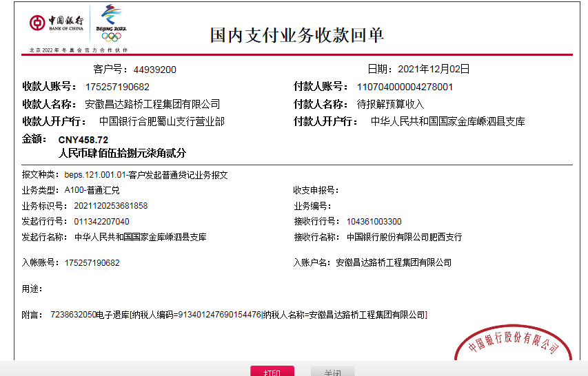
Task: Click the Beijing 2022 Olympic emblem
Action: point(111,23)
